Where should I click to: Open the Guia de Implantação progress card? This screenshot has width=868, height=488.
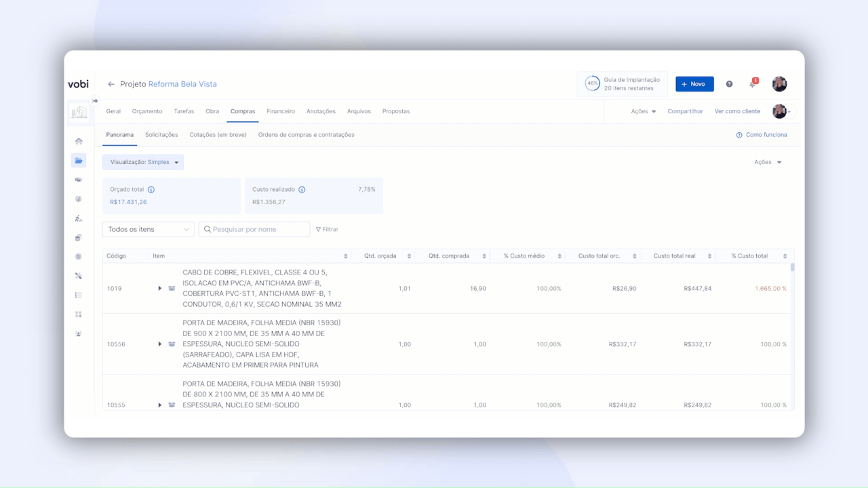(x=623, y=84)
